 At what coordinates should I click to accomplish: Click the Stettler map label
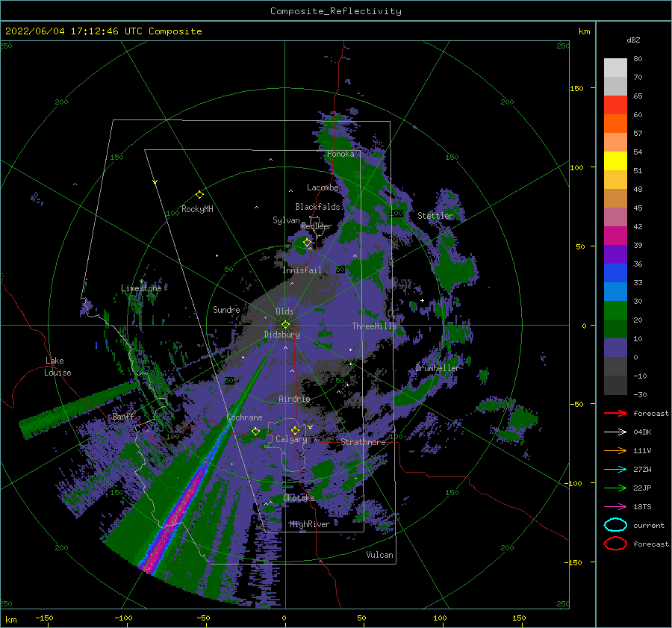coord(435,216)
